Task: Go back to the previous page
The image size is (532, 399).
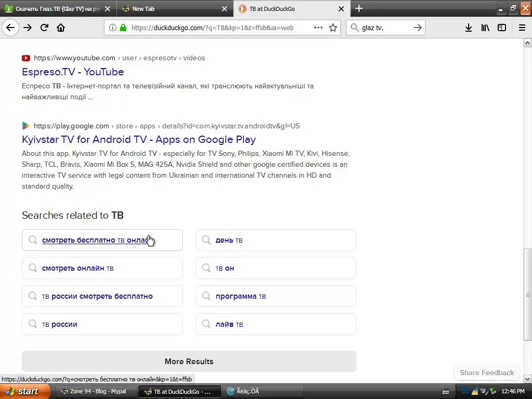Action: (10, 28)
